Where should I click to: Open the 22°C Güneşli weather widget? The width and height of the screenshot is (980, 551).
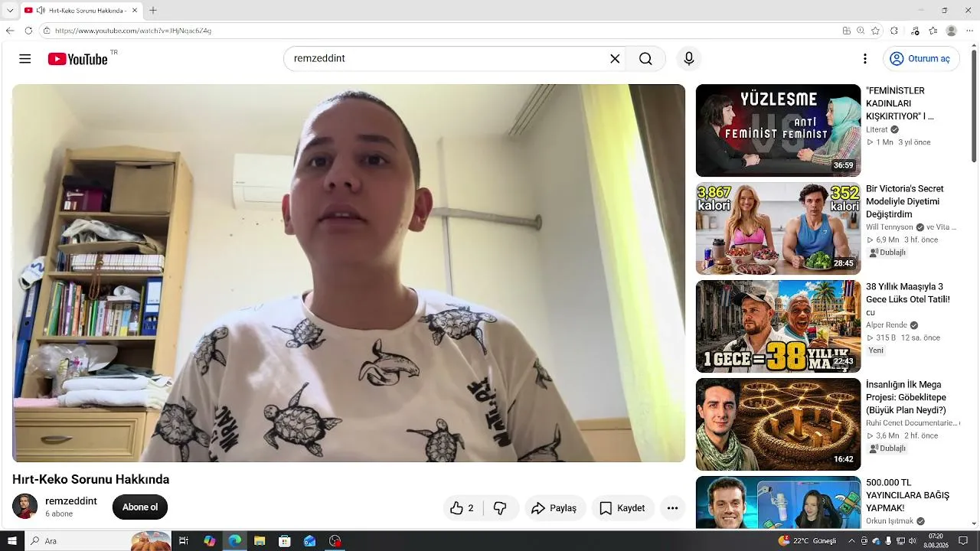coord(807,541)
